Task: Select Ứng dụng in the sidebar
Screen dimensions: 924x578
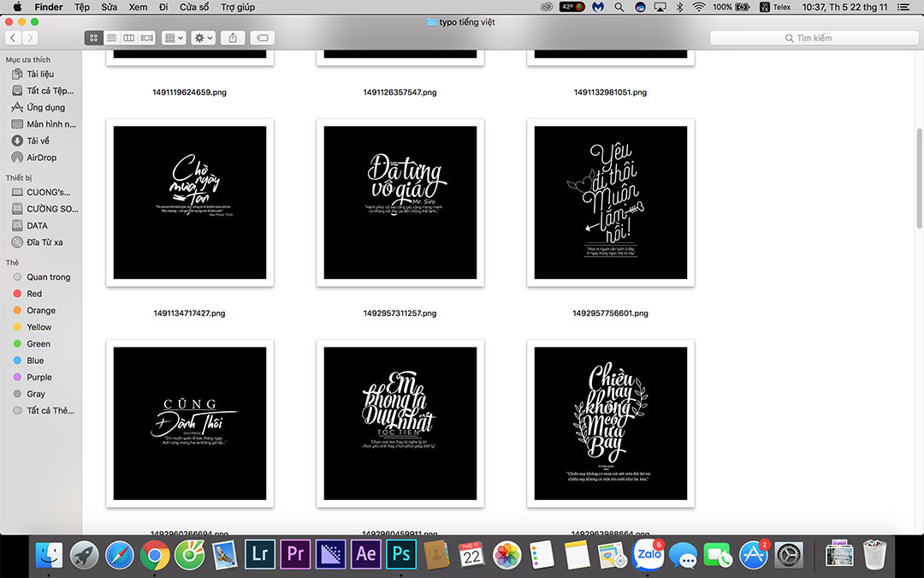Action: [x=45, y=107]
